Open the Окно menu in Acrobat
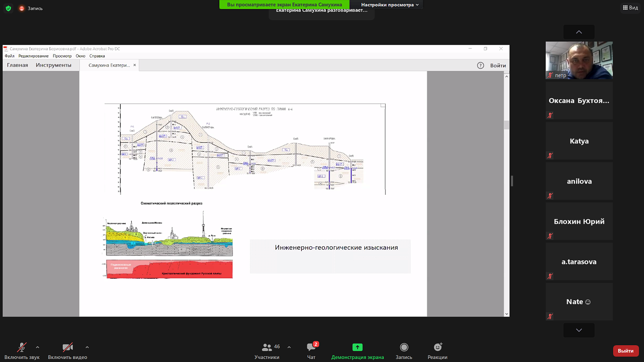644x362 pixels. tap(80, 56)
